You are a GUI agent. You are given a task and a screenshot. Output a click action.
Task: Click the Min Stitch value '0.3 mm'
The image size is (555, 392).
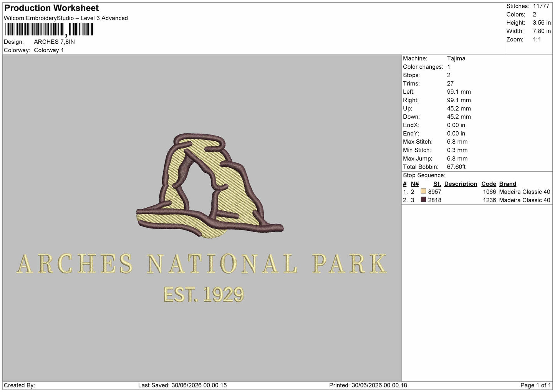pyautogui.click(x=457, y=150)
